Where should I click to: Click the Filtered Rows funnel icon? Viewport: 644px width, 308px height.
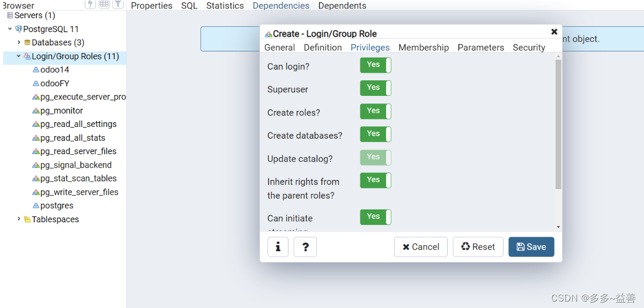click(x=118, y=4)
